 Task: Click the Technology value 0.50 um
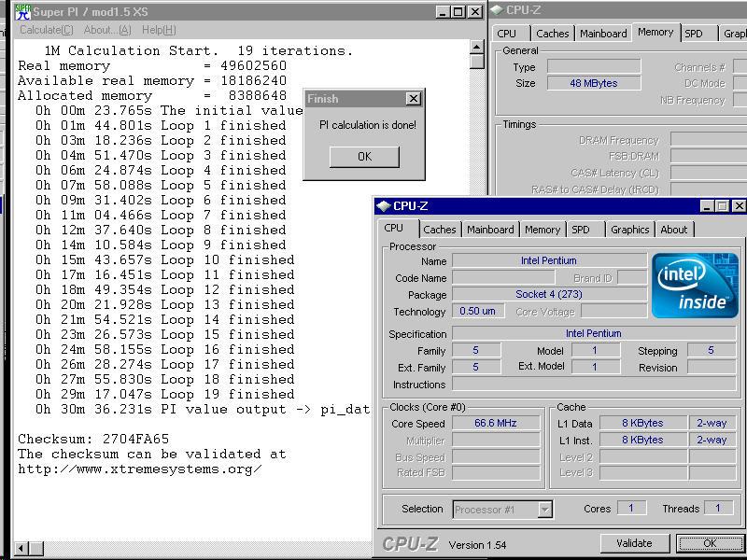[x=478, y=312]
